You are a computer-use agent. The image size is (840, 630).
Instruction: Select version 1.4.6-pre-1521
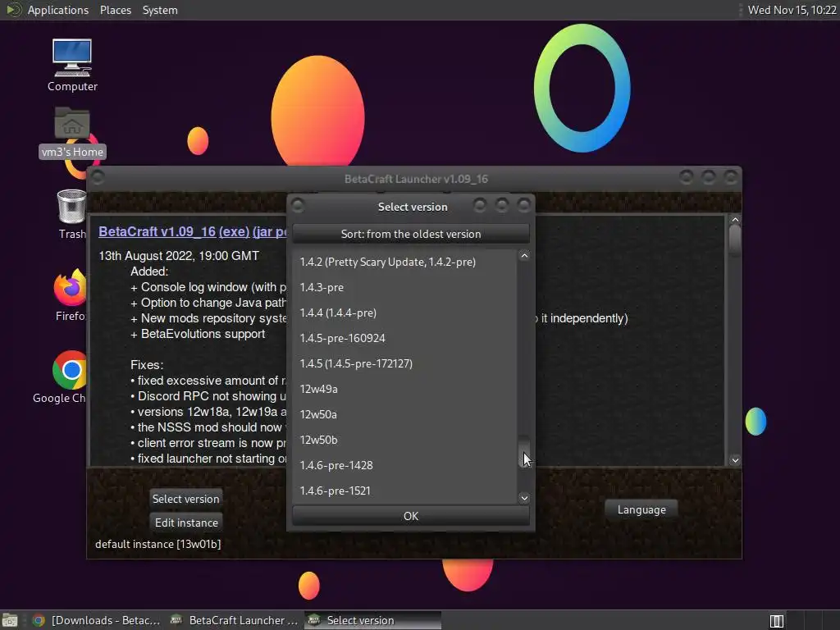pos(404,491)
